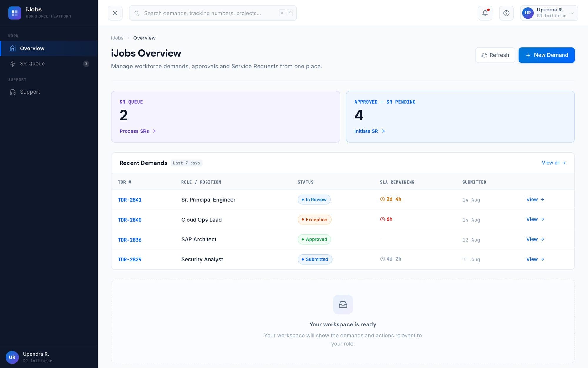Screen dimensions: 588x368
Task: Click View all recent demands
Action: (554, 163)
